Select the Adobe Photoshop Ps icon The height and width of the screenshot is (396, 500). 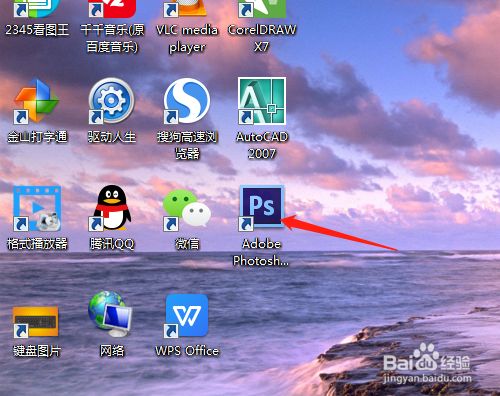pyautogui.click(x=262, y=208)
